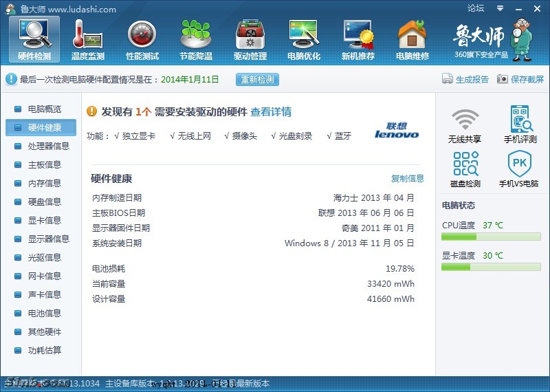Click 保存截屏 to save a screenshot
The height and width of the screenshot is (392, 550).
[520, 80]
